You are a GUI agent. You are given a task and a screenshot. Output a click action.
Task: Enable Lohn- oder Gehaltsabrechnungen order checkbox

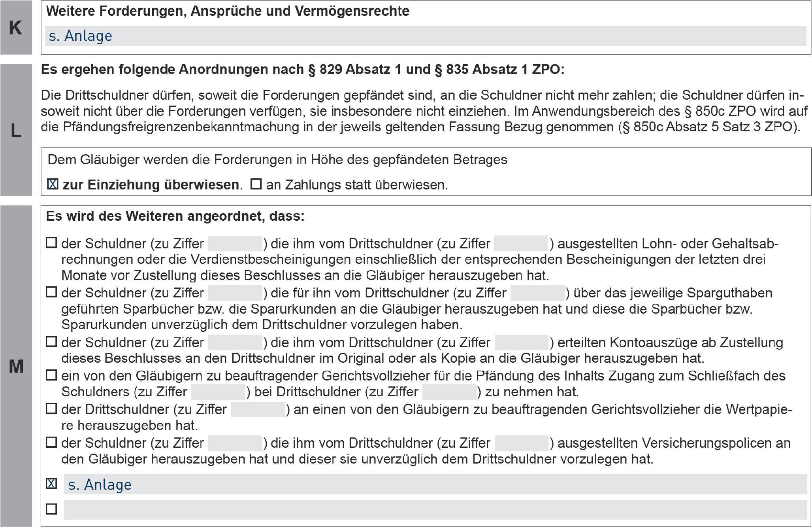(x=51, y=242)
